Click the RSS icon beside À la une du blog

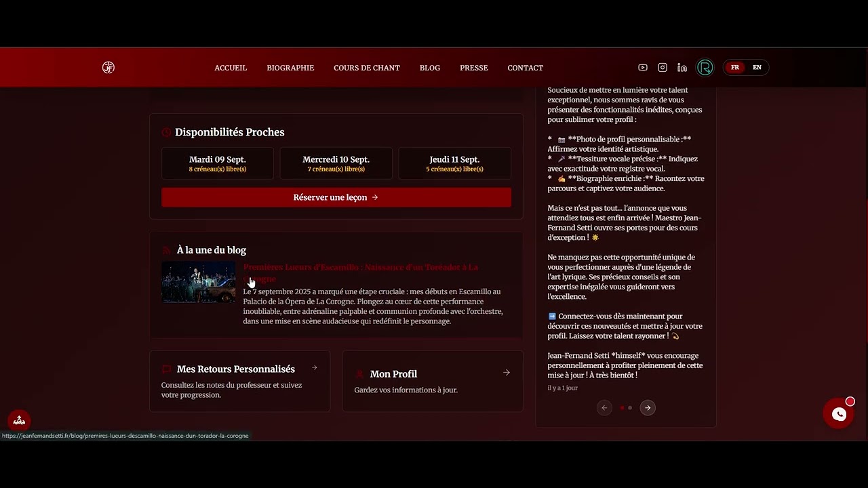pyautogui.click(x=166, y=251)
